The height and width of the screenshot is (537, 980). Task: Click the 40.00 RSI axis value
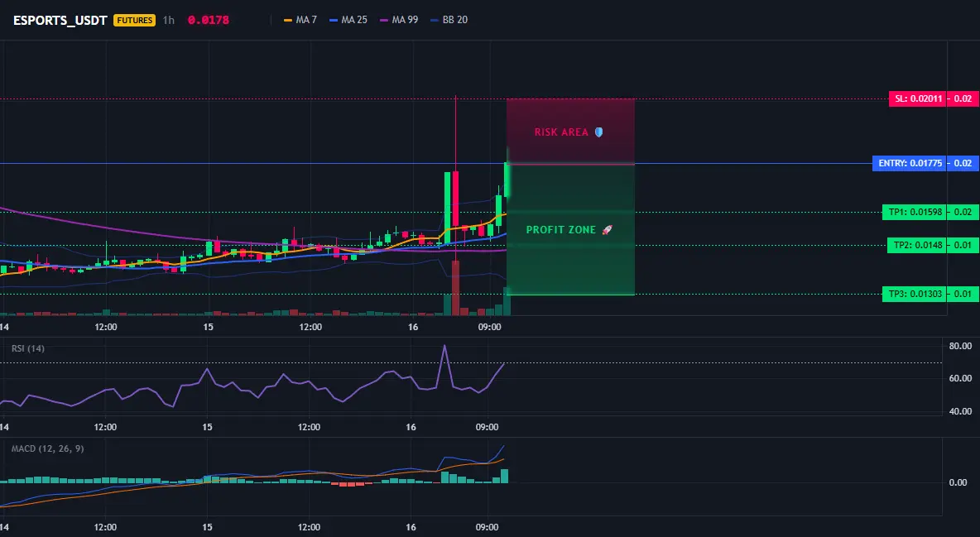[960, 411]
